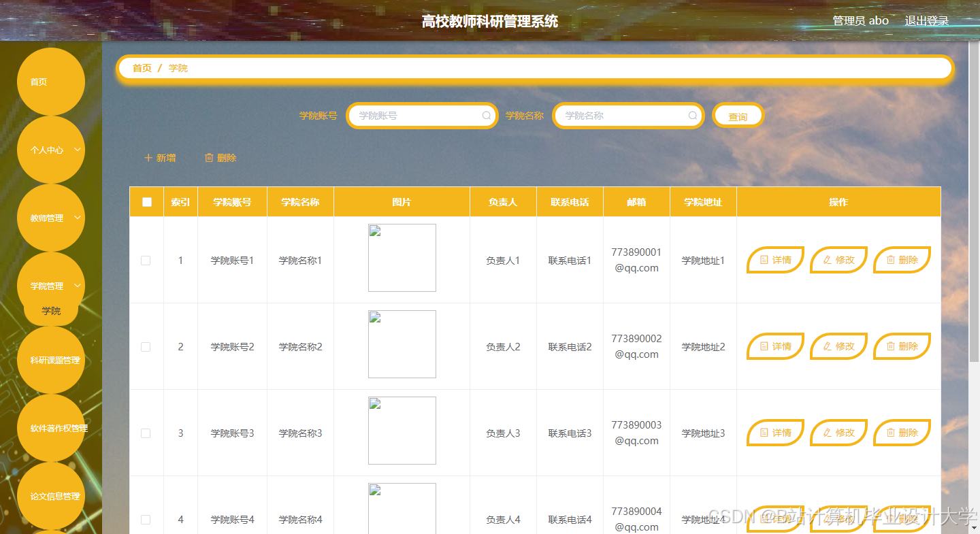The image size is (980, 534).
Task: Click 管理员 abo in the header
Action: coord(861,21)
